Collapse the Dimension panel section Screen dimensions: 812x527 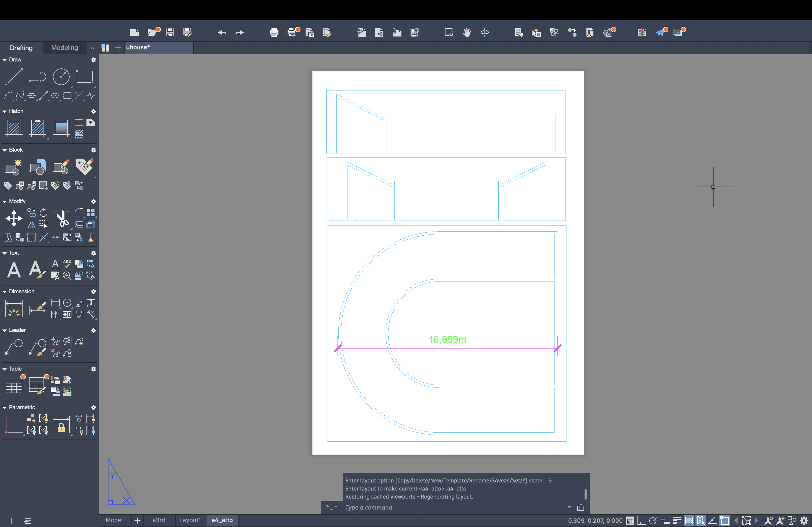pos(5,291)
